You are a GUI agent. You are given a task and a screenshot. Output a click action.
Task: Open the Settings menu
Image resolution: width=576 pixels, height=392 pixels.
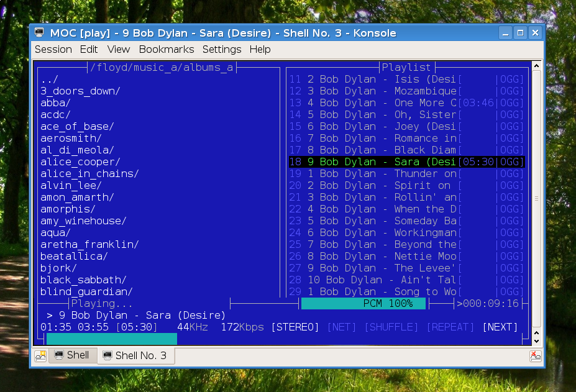(222, 49)
